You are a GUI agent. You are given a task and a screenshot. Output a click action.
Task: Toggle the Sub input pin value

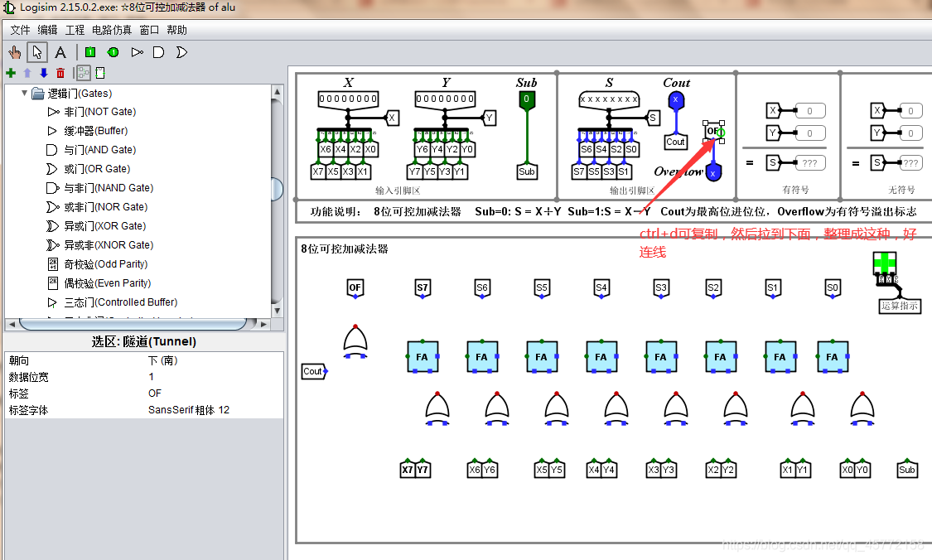(x=526, y=99)
